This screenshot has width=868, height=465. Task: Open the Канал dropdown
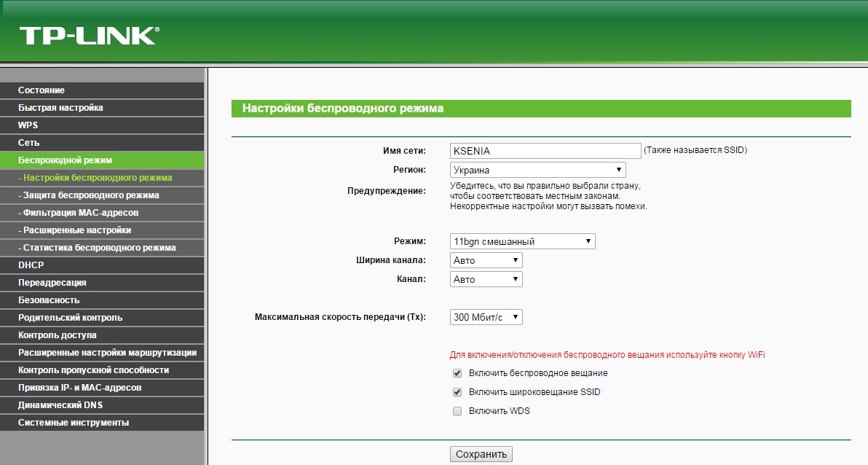coord(486,279)
